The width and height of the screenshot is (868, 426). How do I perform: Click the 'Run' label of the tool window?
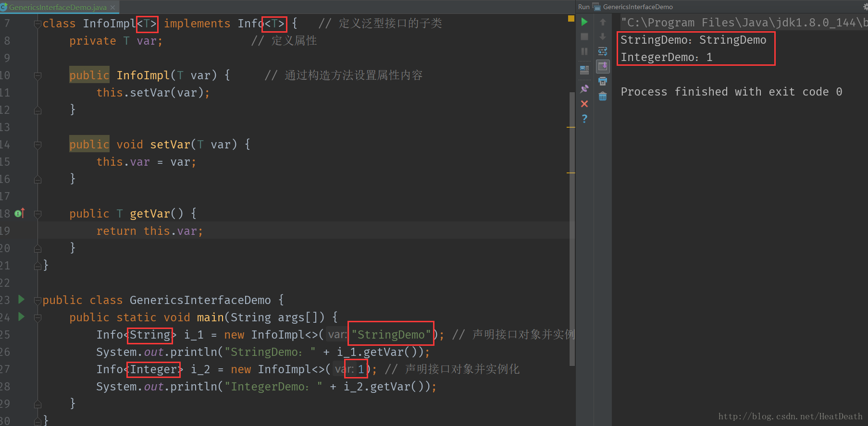click(x=583, y=7)
